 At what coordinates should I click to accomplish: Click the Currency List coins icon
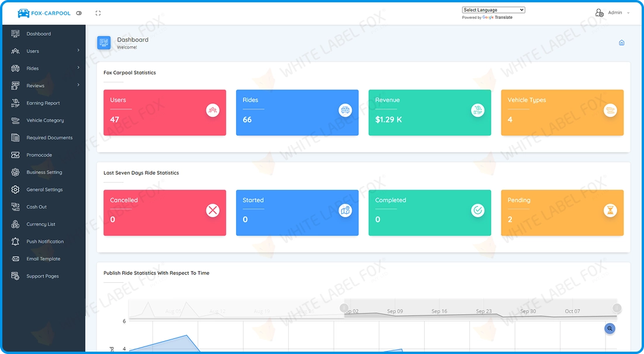coord(15,224)
